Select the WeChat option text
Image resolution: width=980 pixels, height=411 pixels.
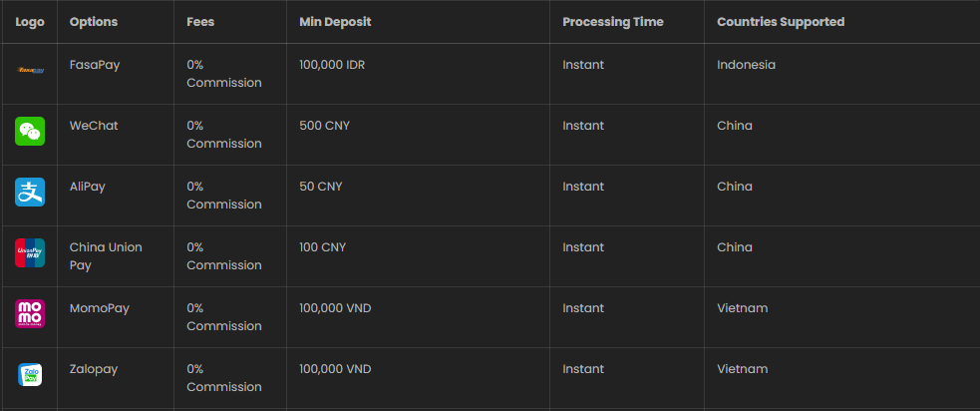(x=94, y=126)
